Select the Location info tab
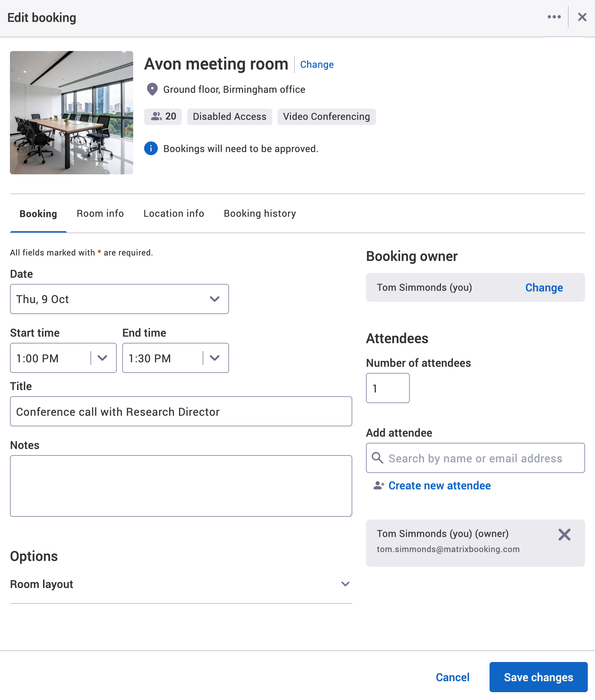The height and width of the screenshot is (700, 595). point(174,213)
